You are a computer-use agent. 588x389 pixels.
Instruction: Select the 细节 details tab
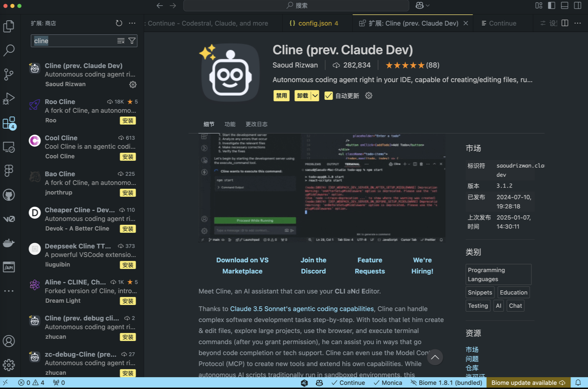(x=209, y=124)
